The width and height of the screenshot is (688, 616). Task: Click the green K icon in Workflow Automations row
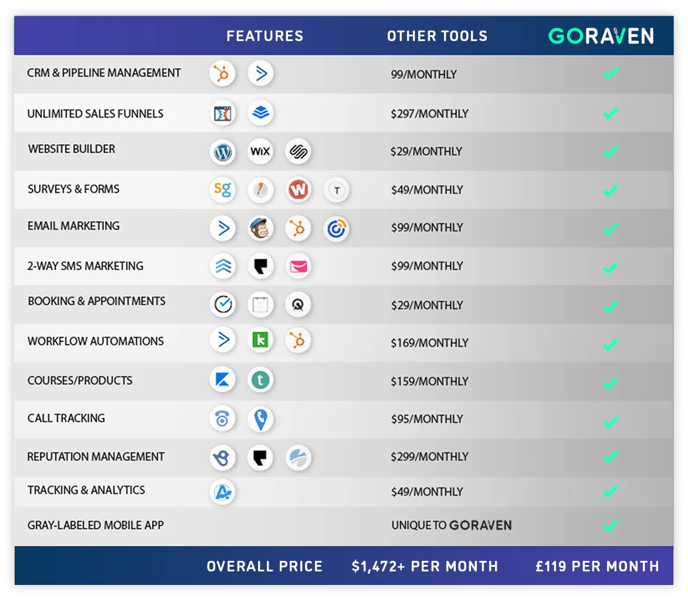point(260,340)
